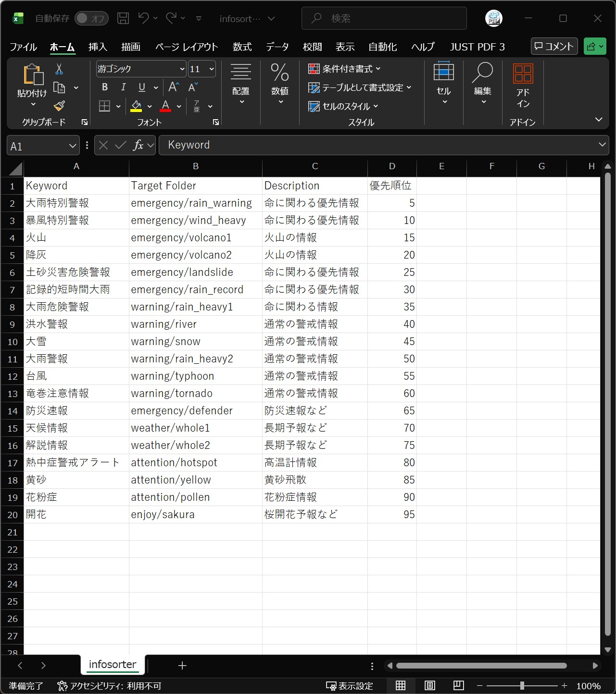
Task: Apply underline with U icon
Action: click(x=142, y=87)
